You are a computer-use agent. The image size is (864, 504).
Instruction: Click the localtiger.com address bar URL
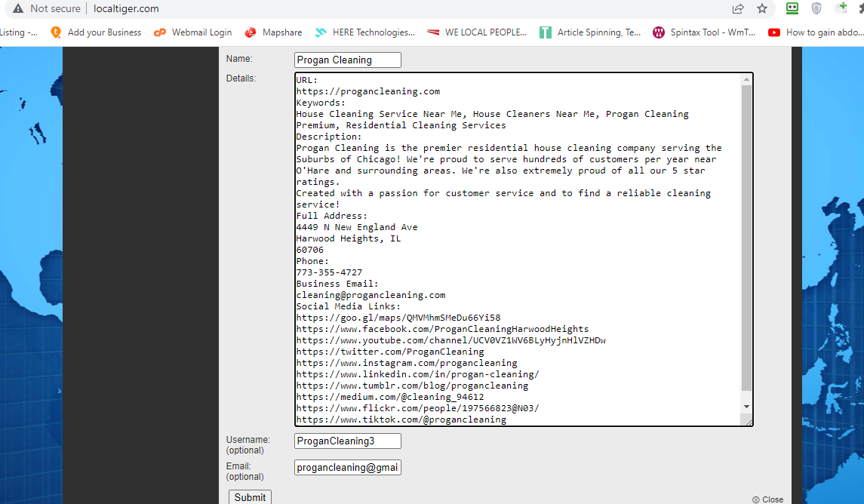click(126, 9)
